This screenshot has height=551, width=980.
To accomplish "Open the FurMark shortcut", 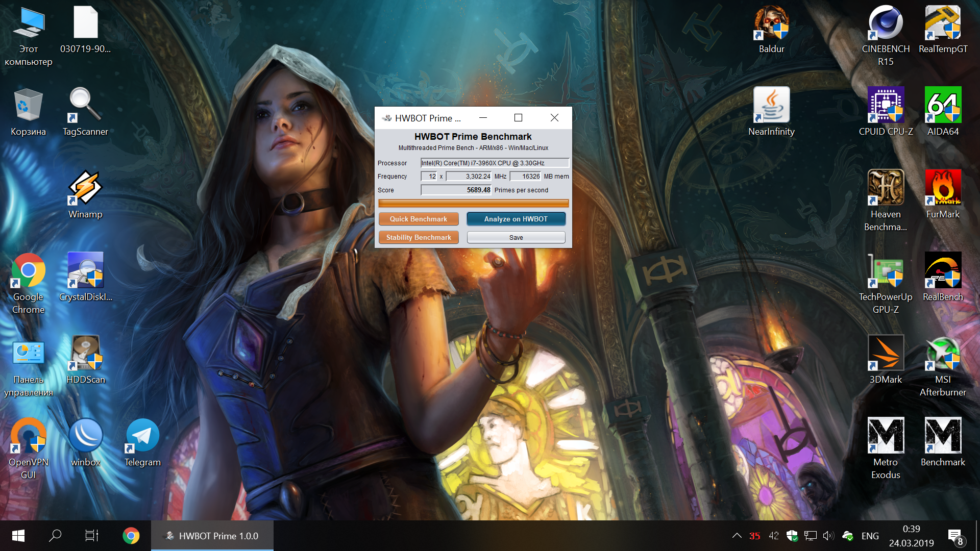I will click(x=943, y=195).
